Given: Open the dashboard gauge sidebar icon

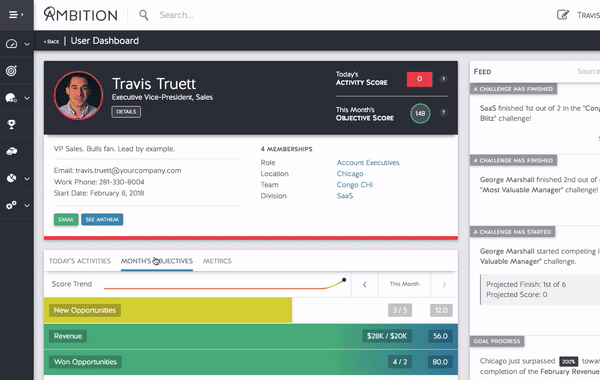Looking at the screenshot, I should click(11, 44).
